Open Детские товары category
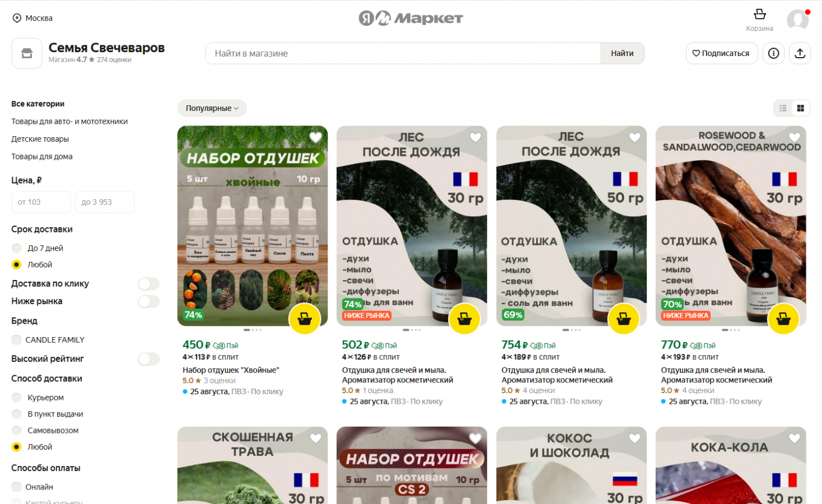The height and width of the screenshot is (504, 822). tap(40, 139)
